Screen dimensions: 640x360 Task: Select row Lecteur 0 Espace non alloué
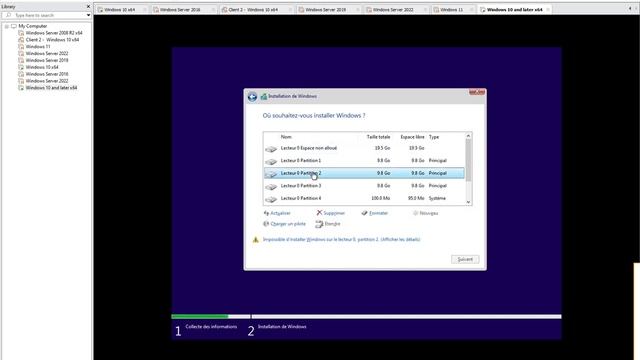click(364, 148)
